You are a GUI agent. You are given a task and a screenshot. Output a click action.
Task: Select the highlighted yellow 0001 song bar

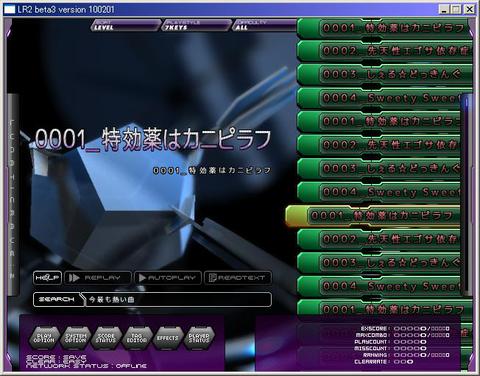click(373, 216)
